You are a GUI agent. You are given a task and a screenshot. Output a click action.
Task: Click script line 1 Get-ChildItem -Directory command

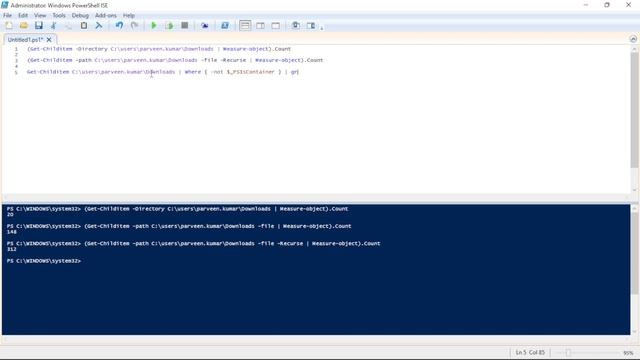(x=159, y=49)
